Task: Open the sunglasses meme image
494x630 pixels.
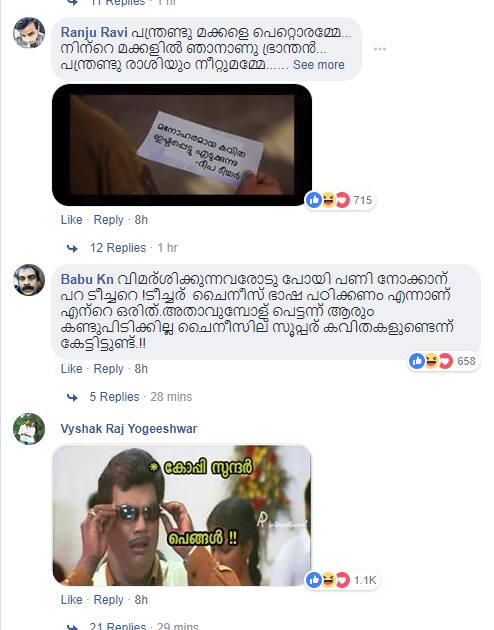Action: [x=182, y=515]
